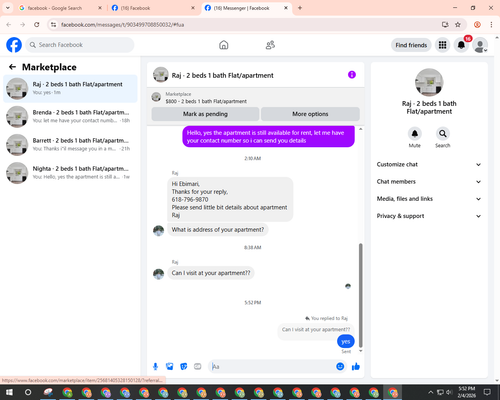Image resolution: width=500 pixels, height=400 pixels.
Task: Click More options button
Action: (310, 114)
